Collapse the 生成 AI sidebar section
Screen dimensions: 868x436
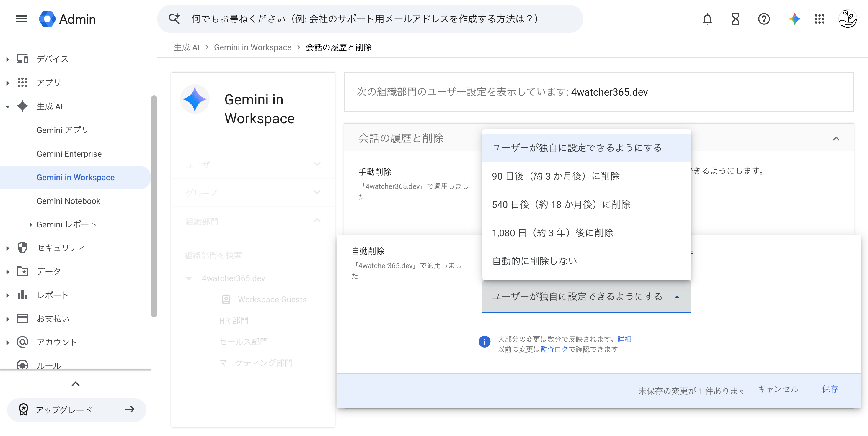pyautogui.click(x=7, y=106)
